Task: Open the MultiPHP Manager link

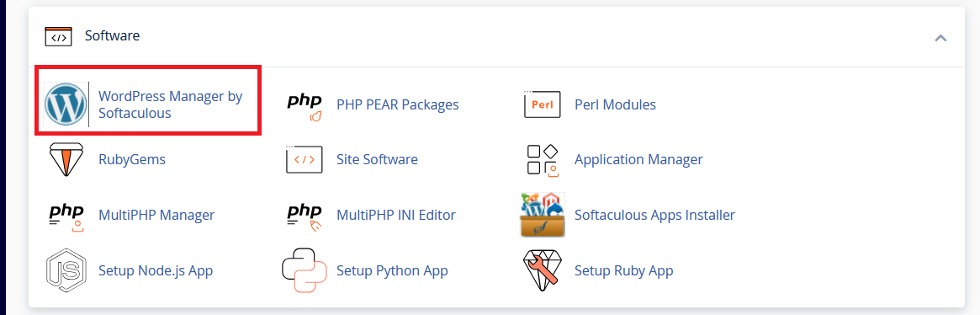Action: pos(156,215)
